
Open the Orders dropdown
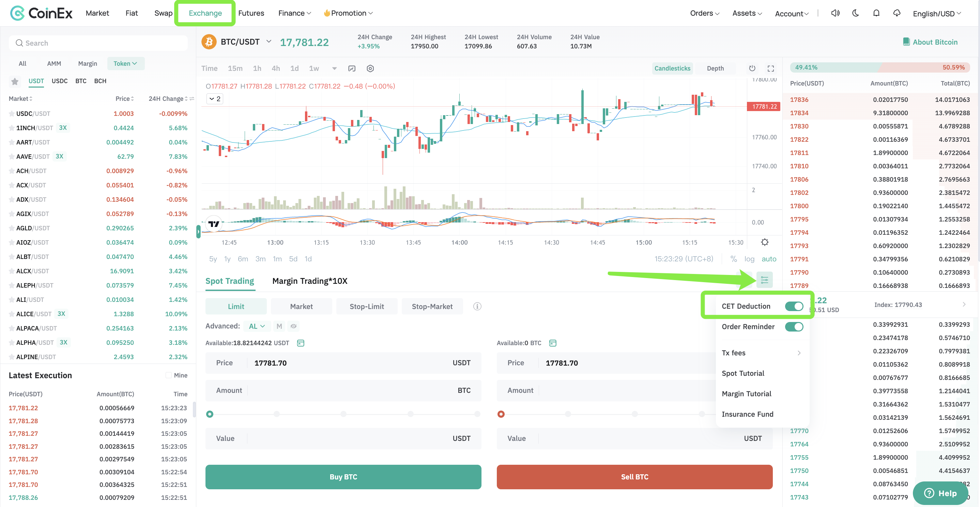(x=705, y=13)
